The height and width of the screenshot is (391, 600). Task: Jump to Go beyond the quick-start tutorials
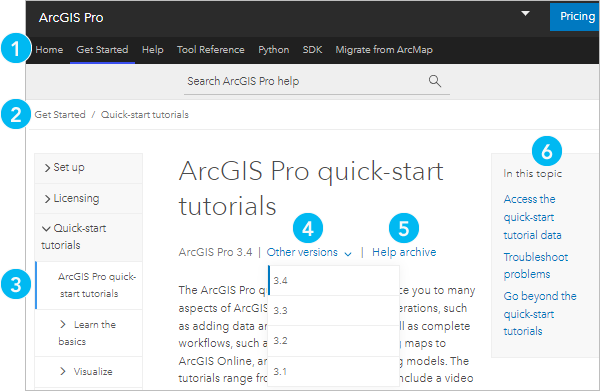pos(540,313)
